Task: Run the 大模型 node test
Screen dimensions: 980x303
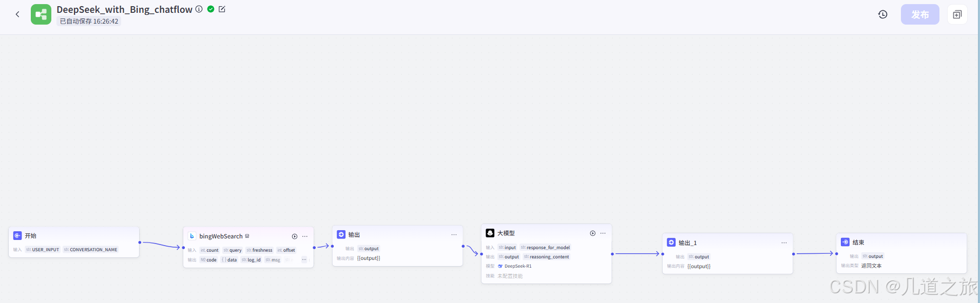Action: [592, 233]
